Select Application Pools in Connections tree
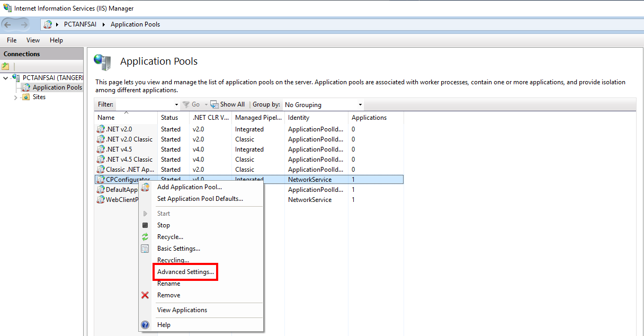The width and height of the screenshot is (644, 336). (x=57, y=87)
